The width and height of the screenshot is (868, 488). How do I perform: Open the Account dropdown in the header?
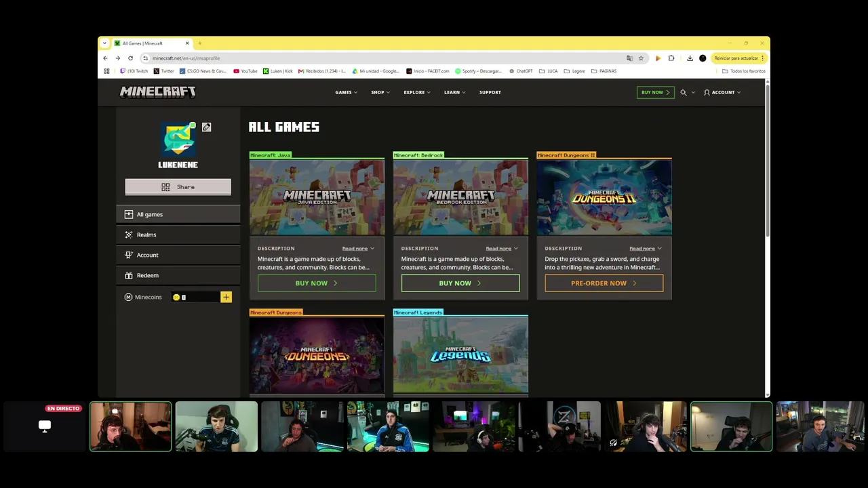point(722,92)
